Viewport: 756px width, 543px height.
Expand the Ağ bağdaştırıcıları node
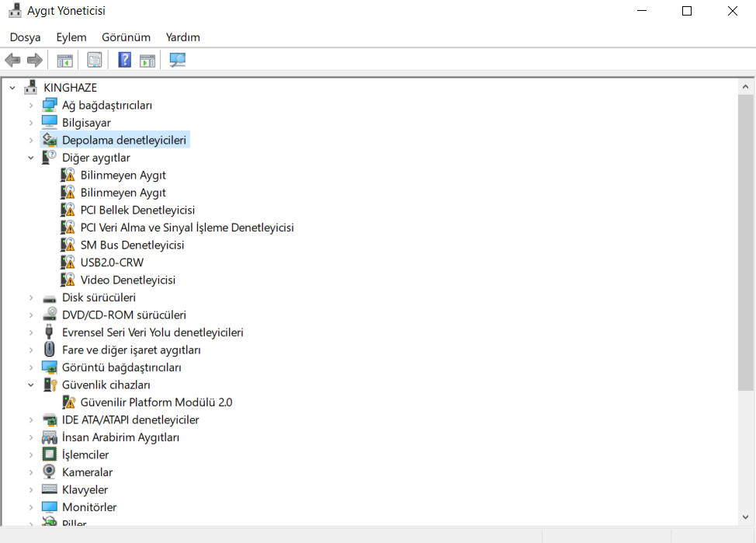[x=31, y=105]
